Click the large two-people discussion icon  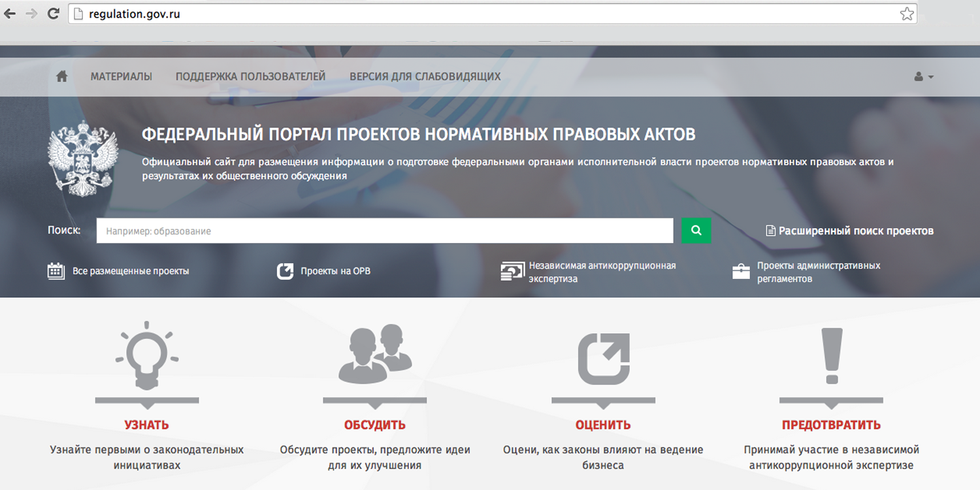coord(375,353)
